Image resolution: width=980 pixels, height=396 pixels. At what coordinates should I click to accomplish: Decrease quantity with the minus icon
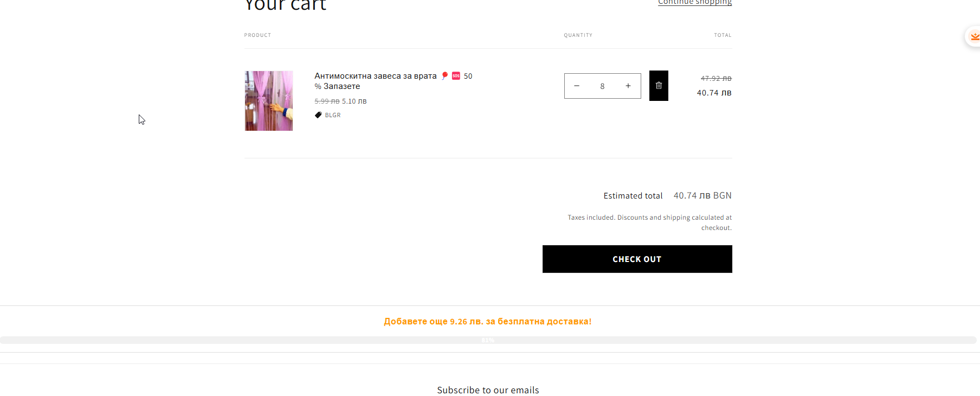[x=577, y=86]
